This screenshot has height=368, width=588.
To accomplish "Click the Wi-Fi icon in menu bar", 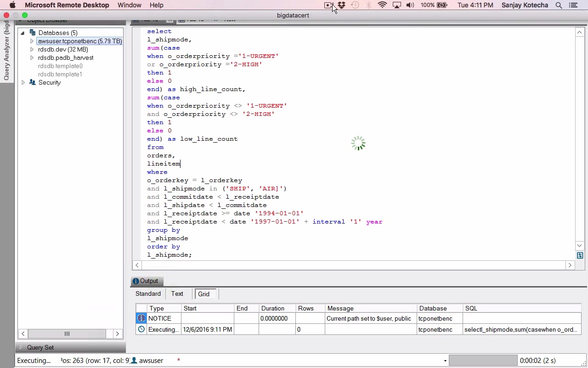I will (x=382, y=5).
